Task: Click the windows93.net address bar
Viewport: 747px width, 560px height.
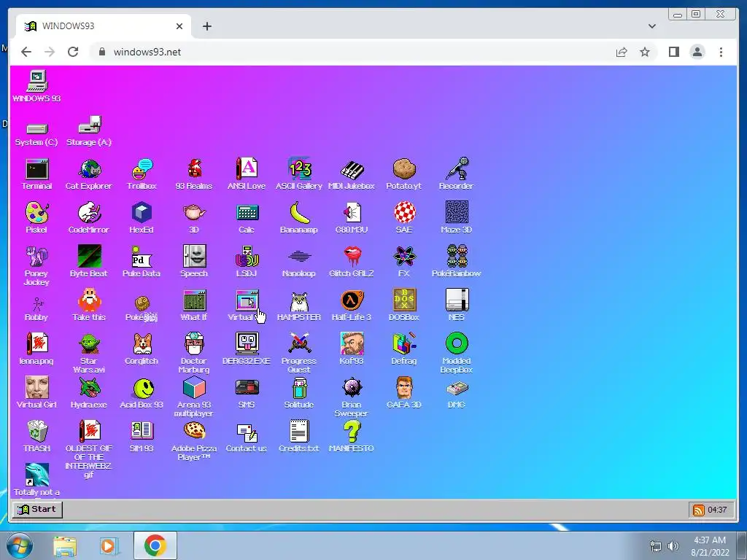Action: pos(373,52)
